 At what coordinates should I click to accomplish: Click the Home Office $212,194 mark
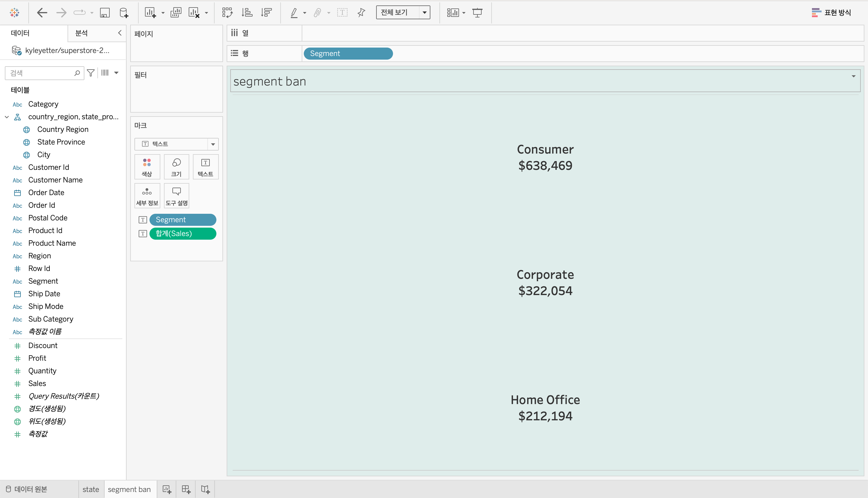coord(545,408)
